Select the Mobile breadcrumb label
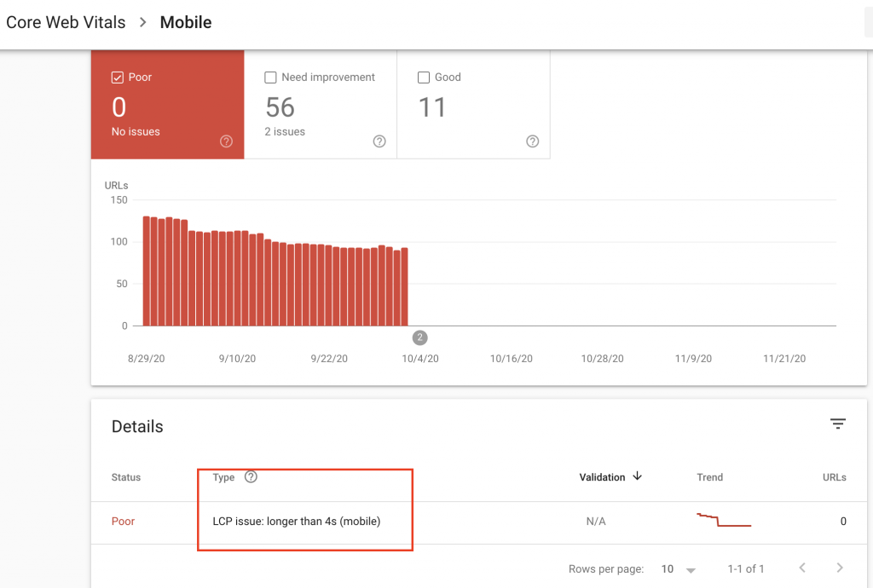Image resolution: width=873 pixels, height=588 pixels. (x=185, y=22)
